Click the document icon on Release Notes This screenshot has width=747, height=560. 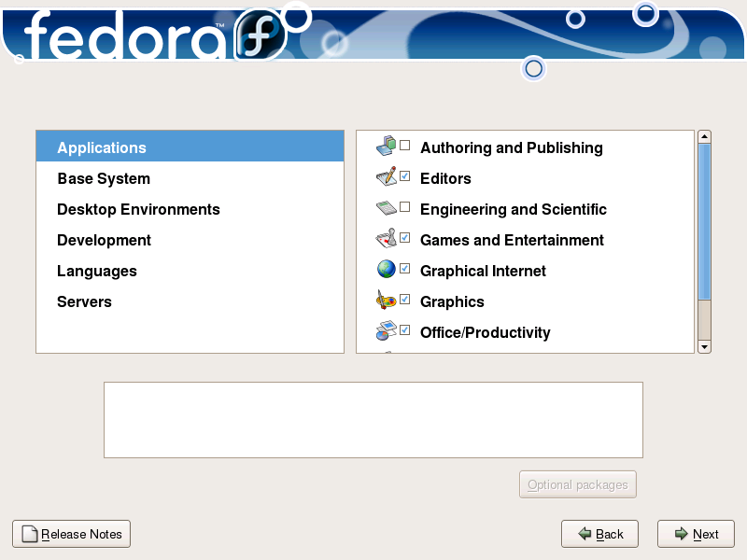[30, 534]
